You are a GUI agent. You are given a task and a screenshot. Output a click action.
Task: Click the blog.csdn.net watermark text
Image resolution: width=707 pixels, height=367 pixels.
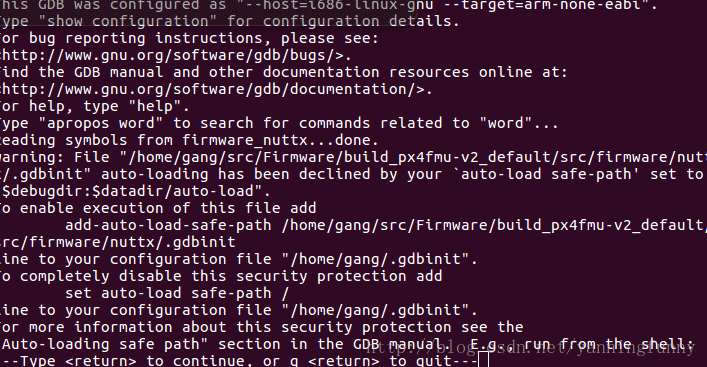tap(530, 347)
